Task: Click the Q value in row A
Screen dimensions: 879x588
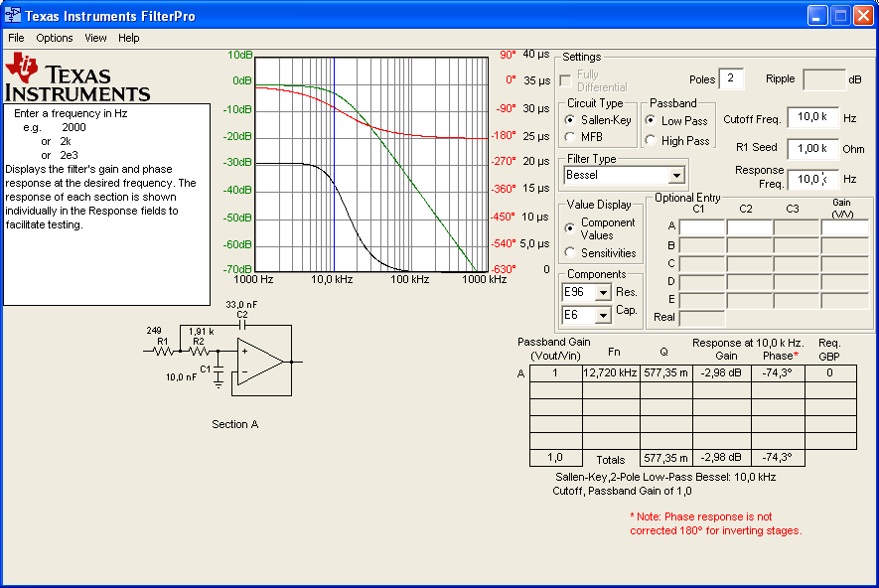Action: coord(666,373)
